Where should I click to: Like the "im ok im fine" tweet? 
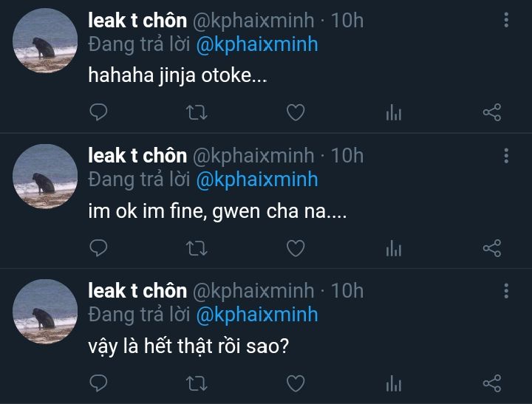(x=296, y=248)
